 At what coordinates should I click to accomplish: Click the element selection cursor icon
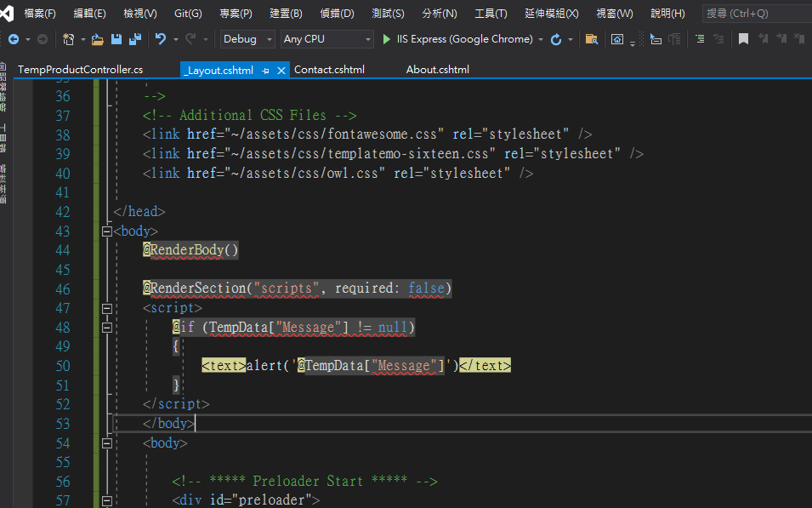[656, 39]
